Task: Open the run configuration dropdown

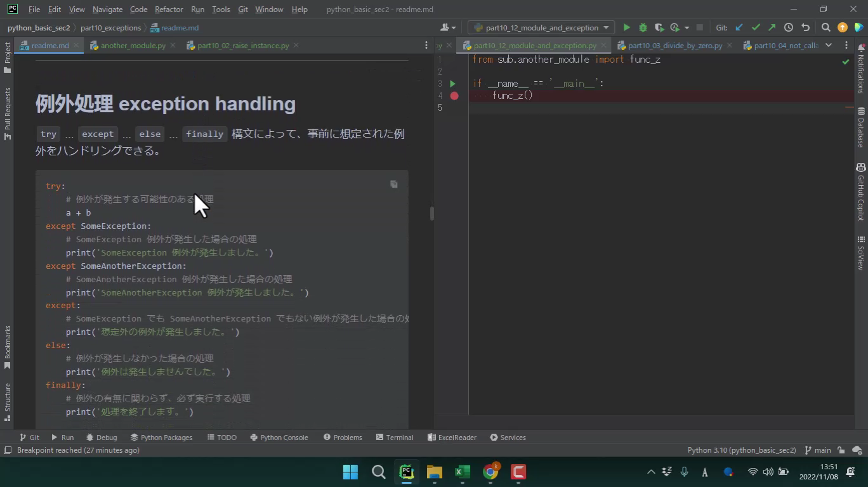Action: [x=541, y=27]
